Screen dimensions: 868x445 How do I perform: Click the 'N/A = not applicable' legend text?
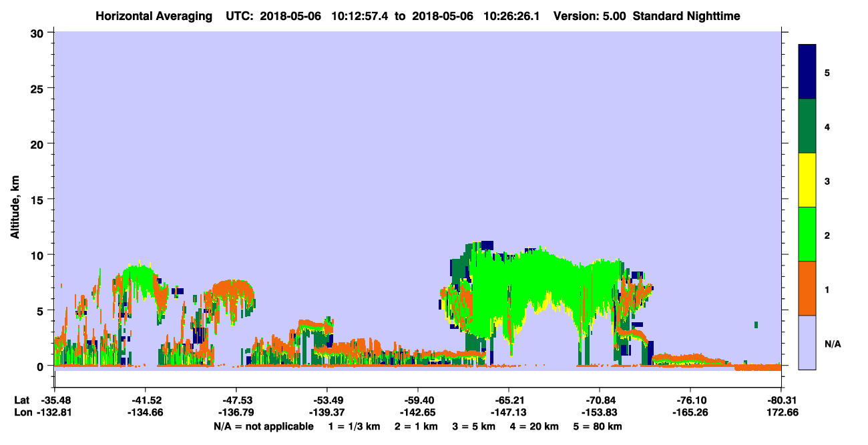pyautogui.click(x=263, y=426)
